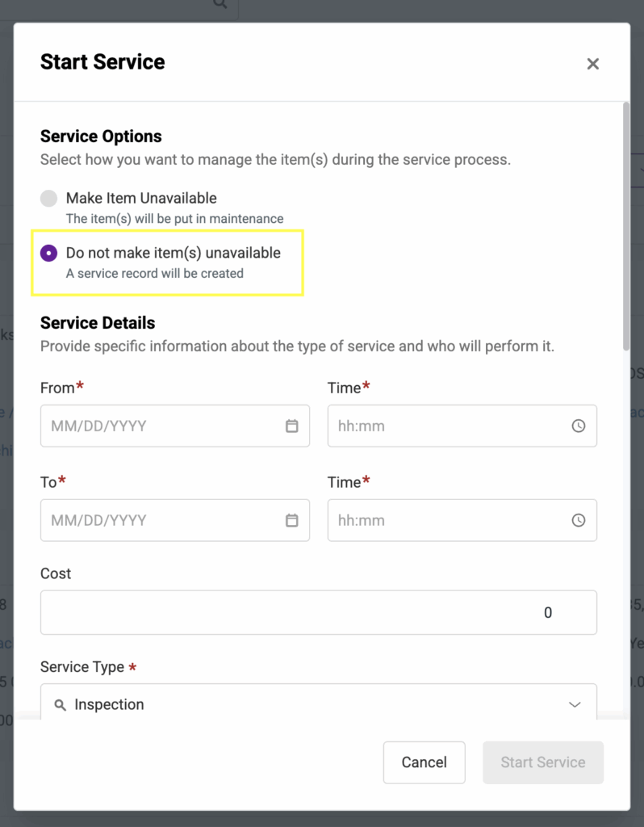This screenshot has height=827, width=644.
Task: Click into the Cost input field
Action: [x=318, y=612]
